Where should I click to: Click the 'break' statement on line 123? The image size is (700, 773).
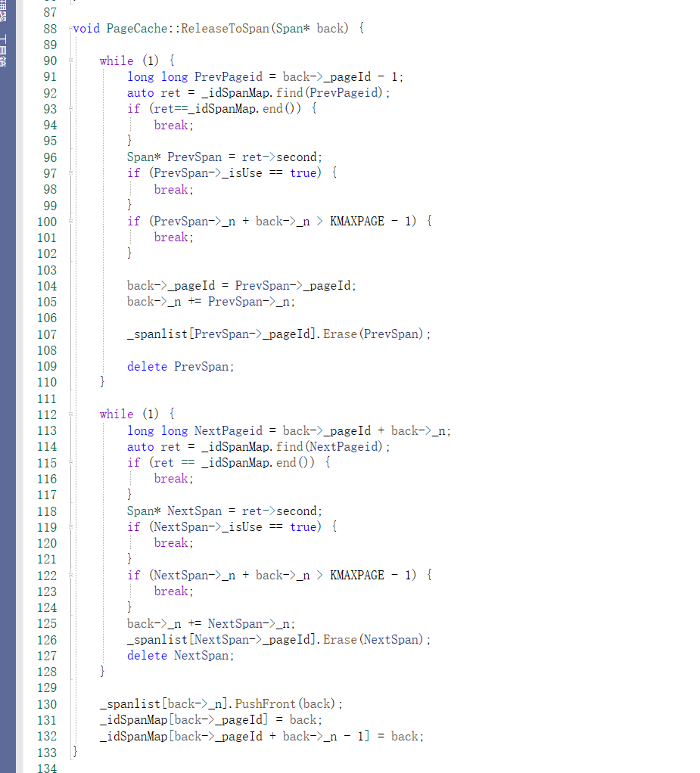pos(171,591)
